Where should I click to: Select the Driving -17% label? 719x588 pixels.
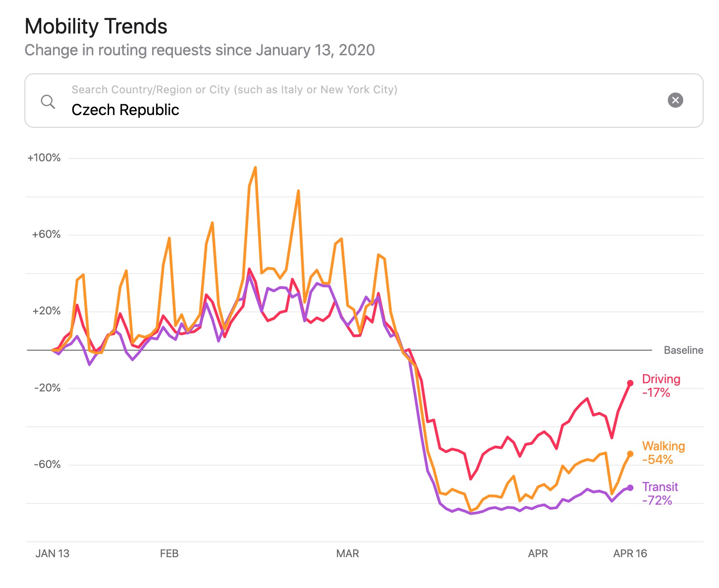pos(661,386)
